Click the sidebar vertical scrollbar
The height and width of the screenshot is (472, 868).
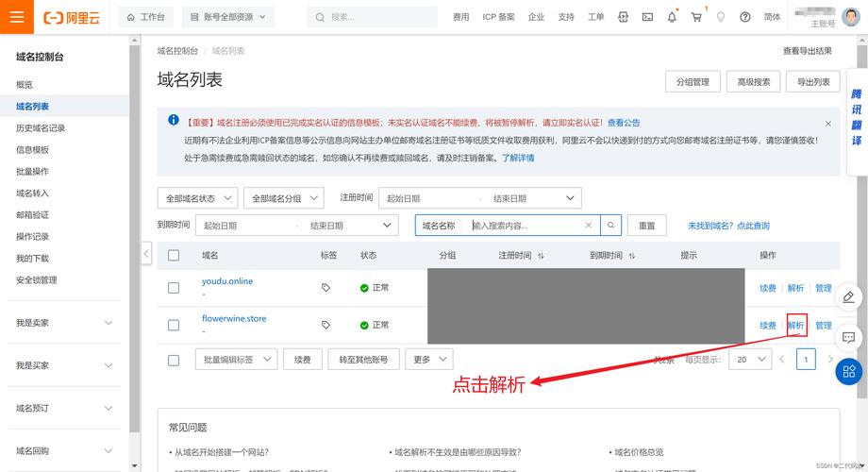[x=135, y=238]
